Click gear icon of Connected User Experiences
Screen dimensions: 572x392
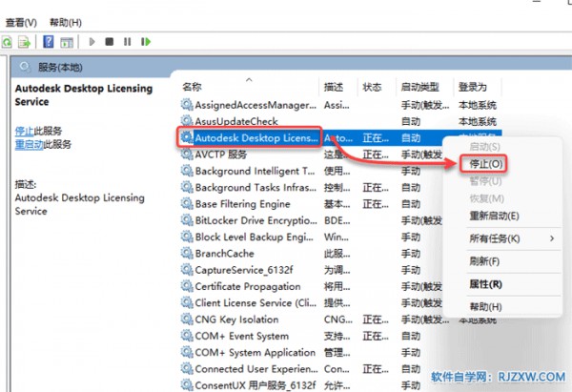(187, 369)
